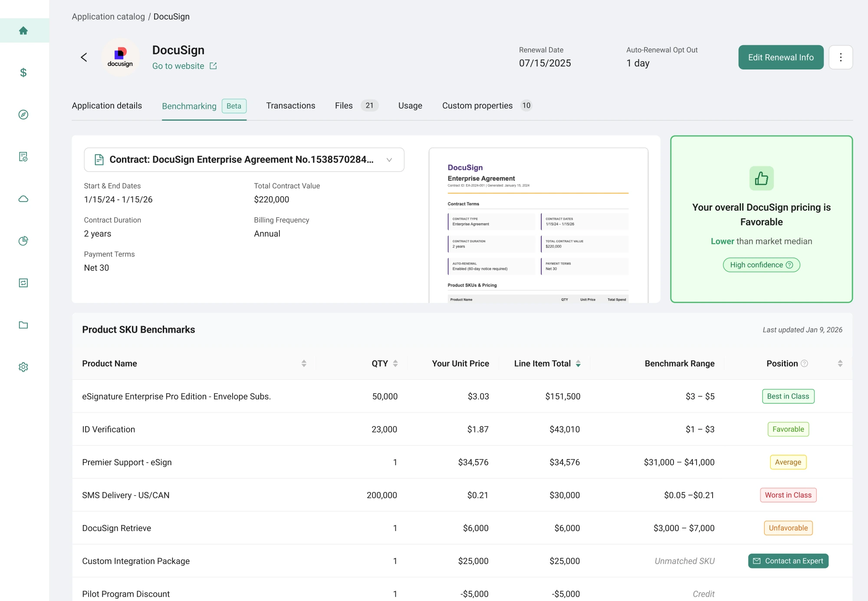Click the Unmatched SKU text
Screen dimensions: 868x601
pyautogui.click(x=684, y=561)
